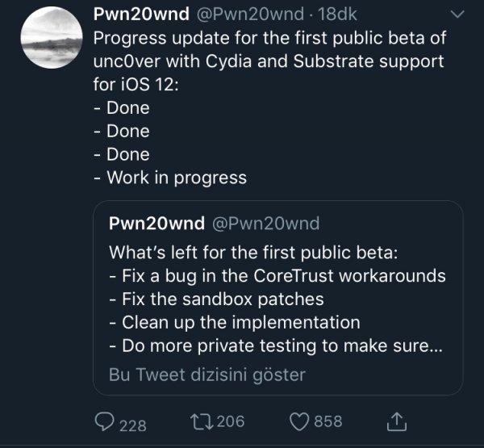This screenshot has width=484, height=448.
Task: Click the "Work in progress" line
Action: pos(176,177)
